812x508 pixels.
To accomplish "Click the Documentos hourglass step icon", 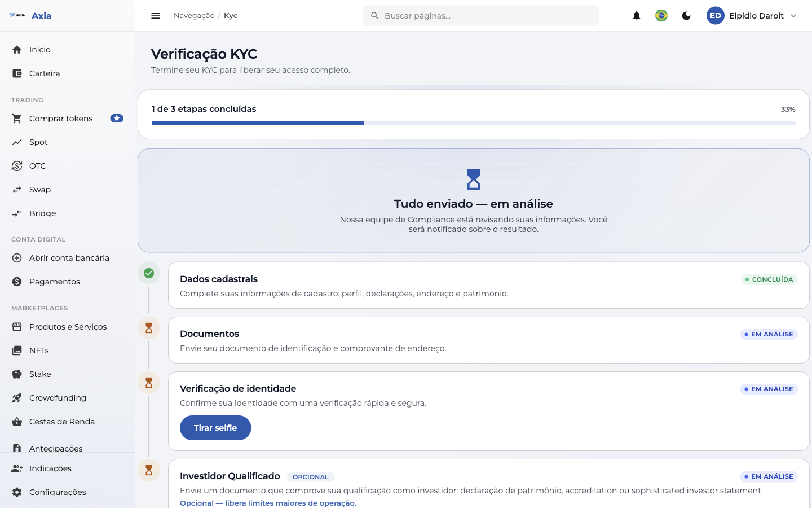I will pos(149,328).
